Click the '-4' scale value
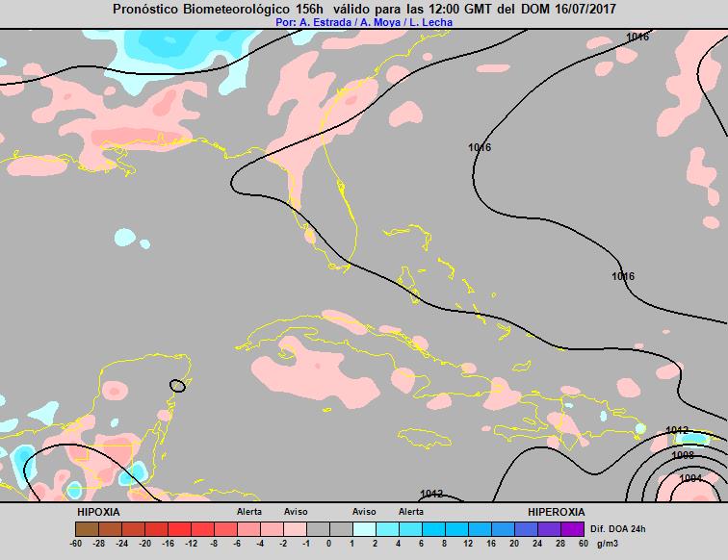This screenshot has height=560, width=728. pyautogui.click(x=260, y=544)
